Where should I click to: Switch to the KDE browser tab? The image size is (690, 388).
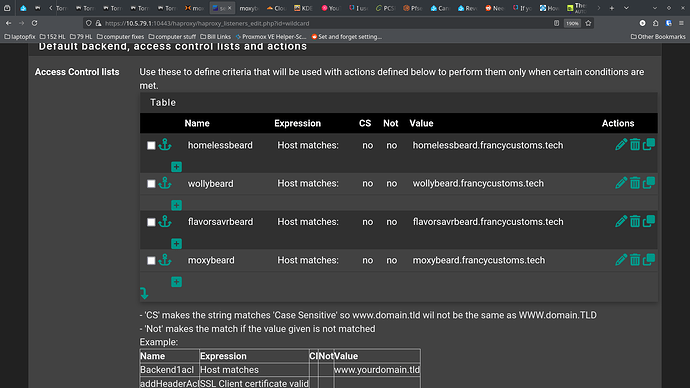pos(303,8)
